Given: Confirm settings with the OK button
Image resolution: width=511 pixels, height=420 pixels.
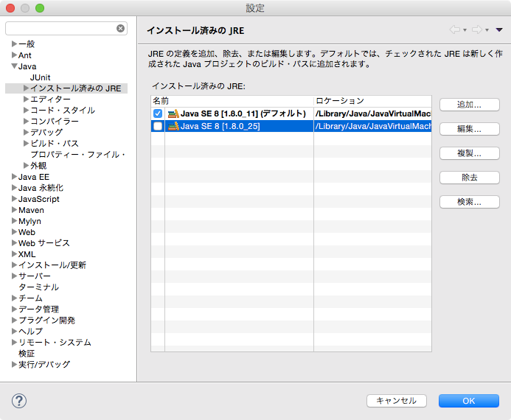Looking at the screenshot, I should (469, 401).
